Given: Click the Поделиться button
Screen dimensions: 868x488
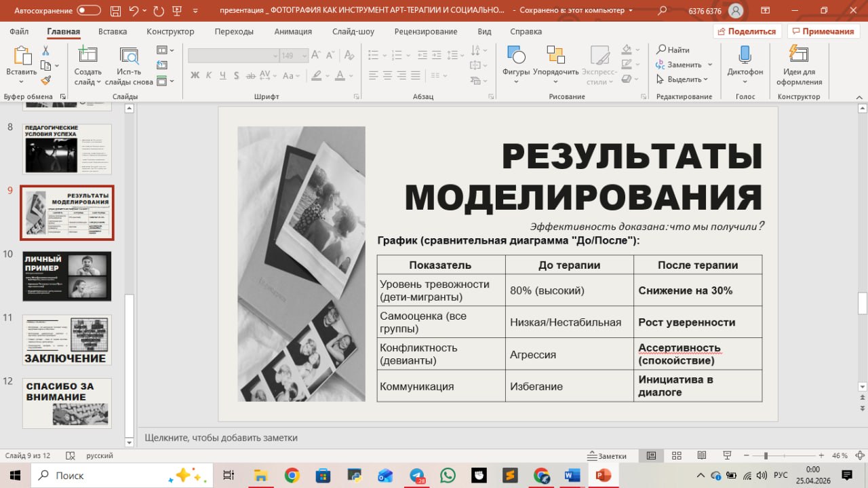Looking at the screenshot, I should [747, 31].
